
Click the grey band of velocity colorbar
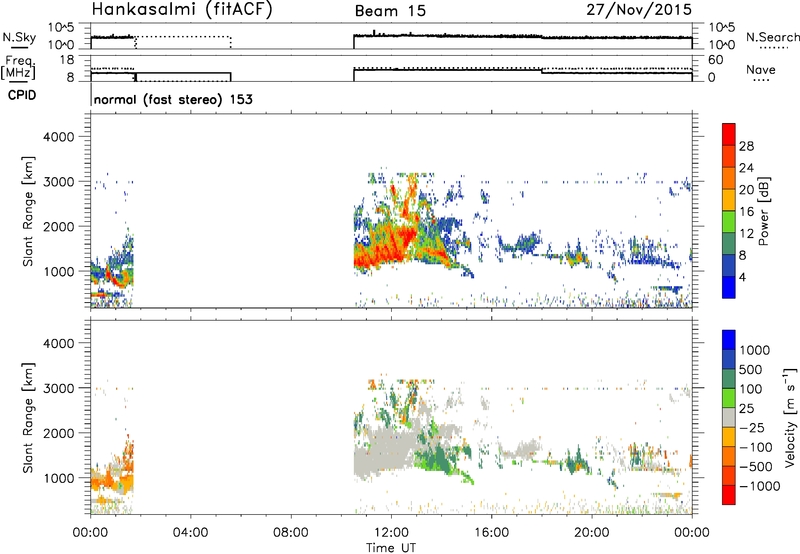729,417
